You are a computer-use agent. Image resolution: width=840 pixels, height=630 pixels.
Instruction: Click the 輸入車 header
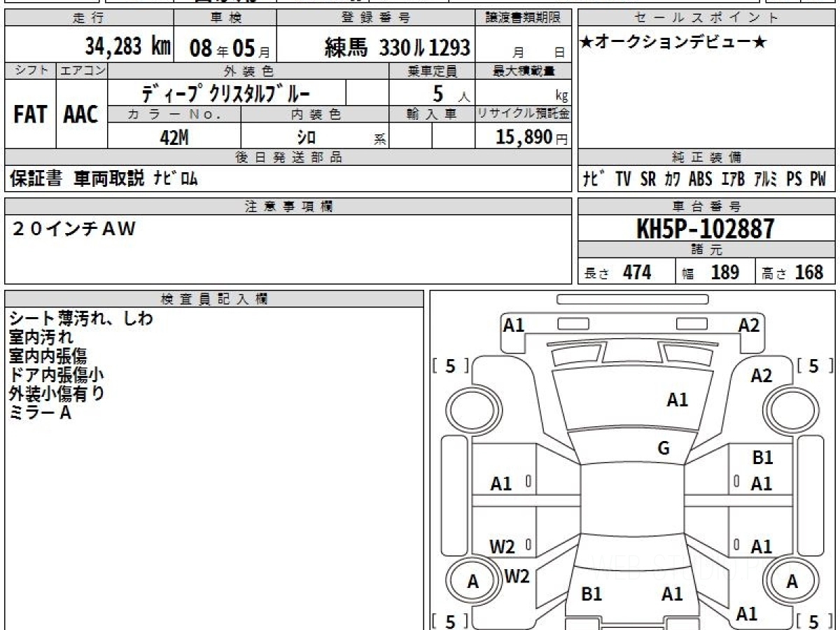tap(432, 115)
